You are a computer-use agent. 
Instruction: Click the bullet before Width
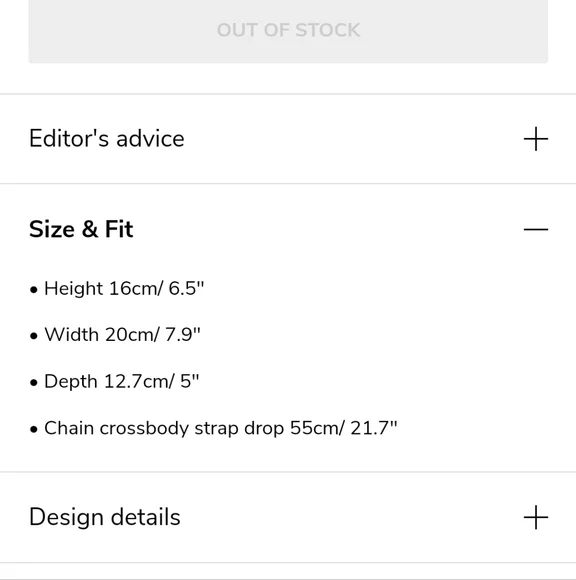pos(34,336)
